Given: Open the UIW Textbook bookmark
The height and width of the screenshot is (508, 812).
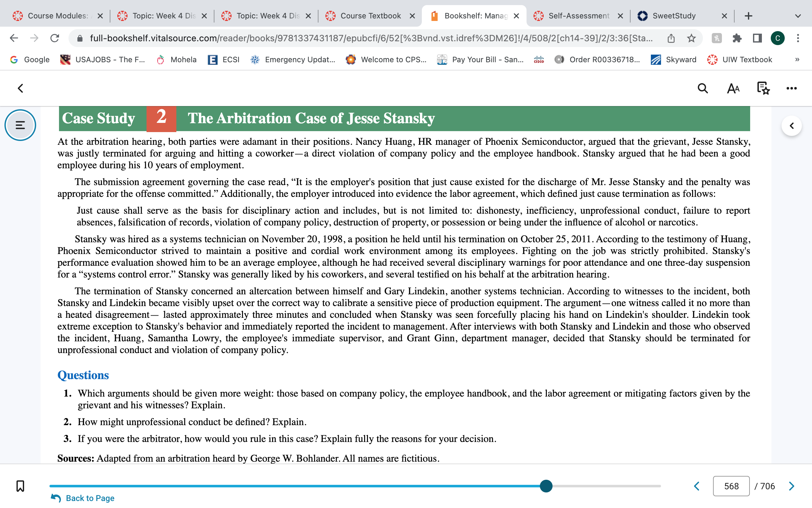Looking at the screenshot, I should pyautogui.click(x=740, y=59).
